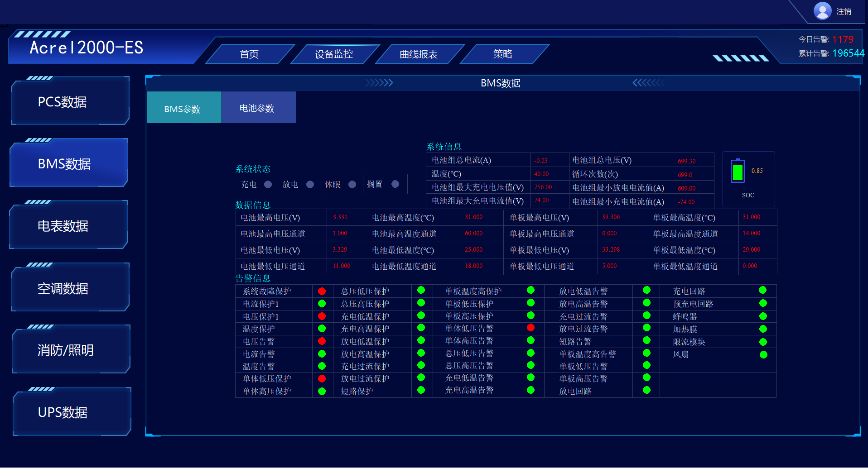Viewport: 868px width, 468px height.
Task: Open the 曲线报表 top menu
Action: [418, 54]
